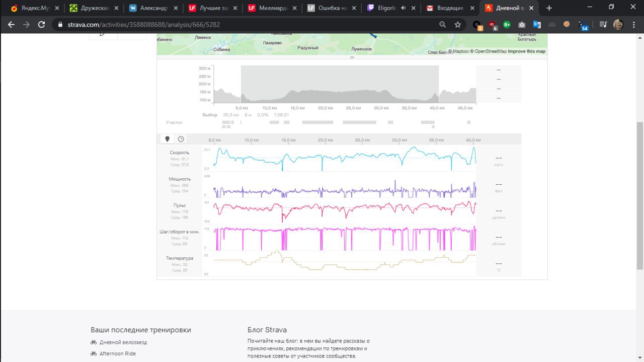The height and width of the screenshot is (362, 644).
Task: Switch to the Лучшие tab
Action: tap(212, 8)
